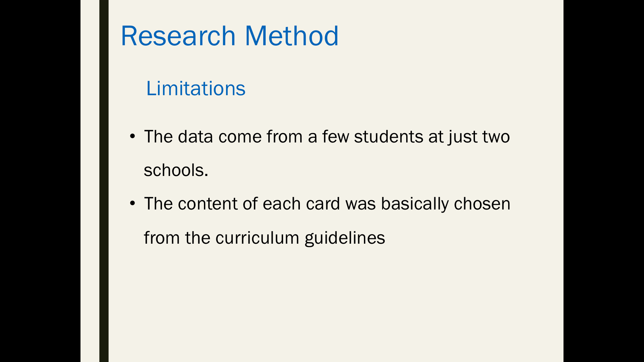This screenshot has width=644, height=362.
Task: Click the first bullet point marker
Action: pos(132,136)
